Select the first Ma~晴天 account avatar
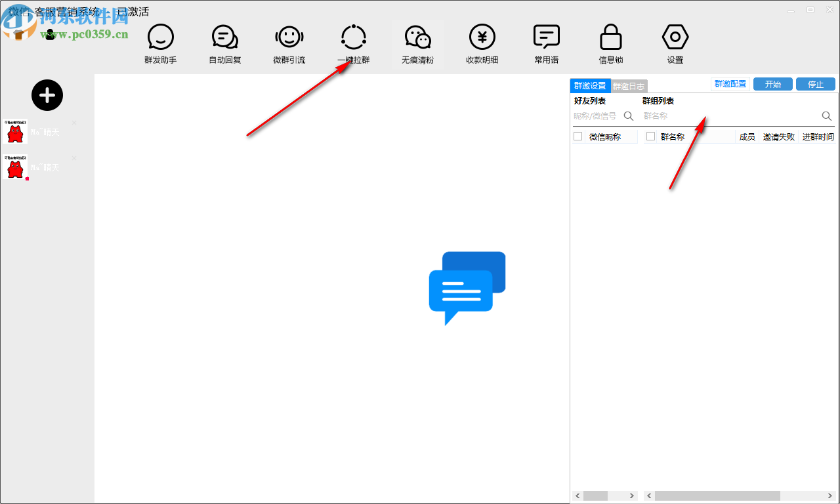840x504 pixels. (x=15, y=132)
